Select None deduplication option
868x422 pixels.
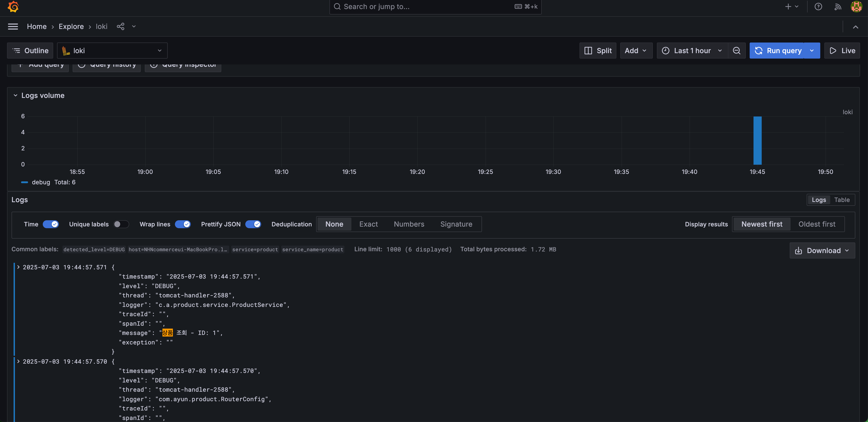click(x=334, y=224)
